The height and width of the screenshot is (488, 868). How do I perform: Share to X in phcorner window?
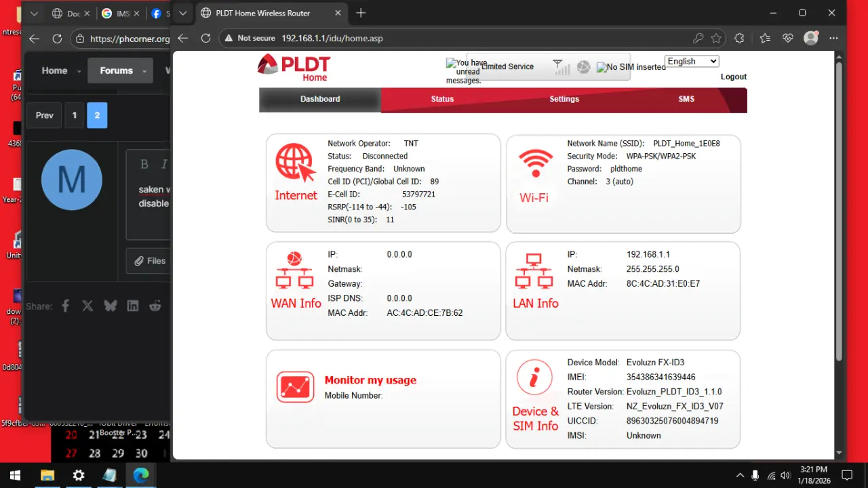tap(87, 306)
